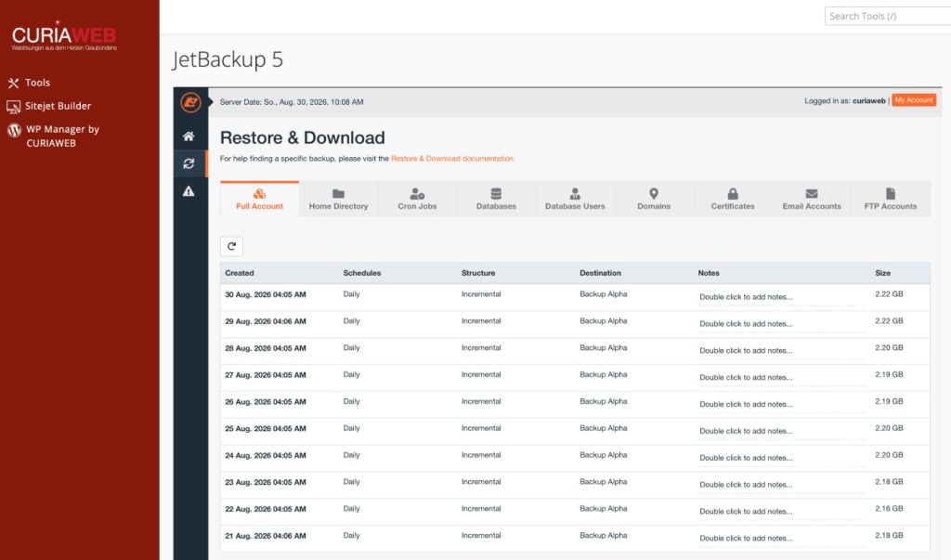
Task: Click the JetBackup orange logo icon
Action: pos(190,102)
